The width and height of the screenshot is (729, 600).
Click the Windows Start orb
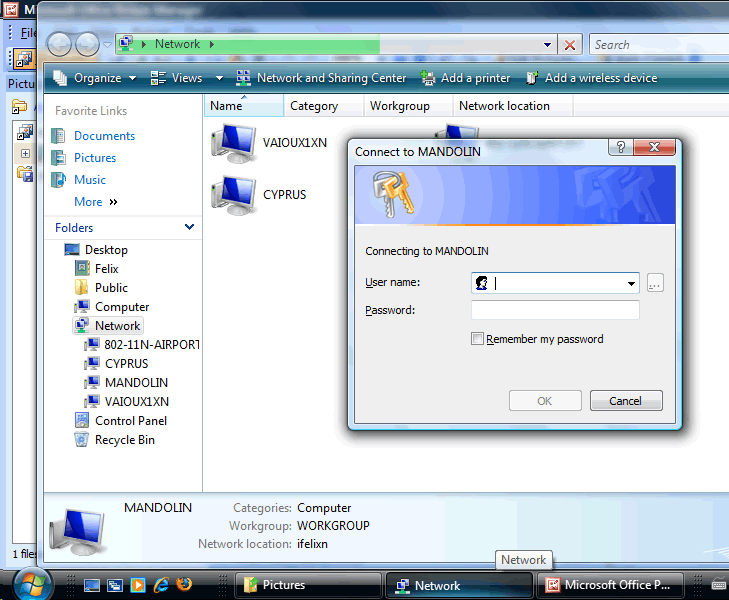pos(31,584)
